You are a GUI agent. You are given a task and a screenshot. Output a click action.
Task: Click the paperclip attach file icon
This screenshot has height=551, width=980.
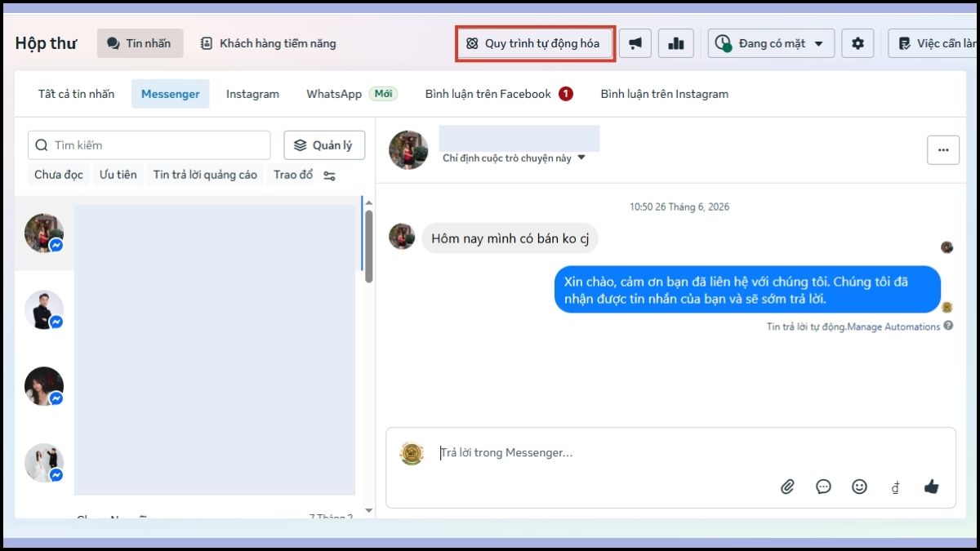[x=787, y=487]
